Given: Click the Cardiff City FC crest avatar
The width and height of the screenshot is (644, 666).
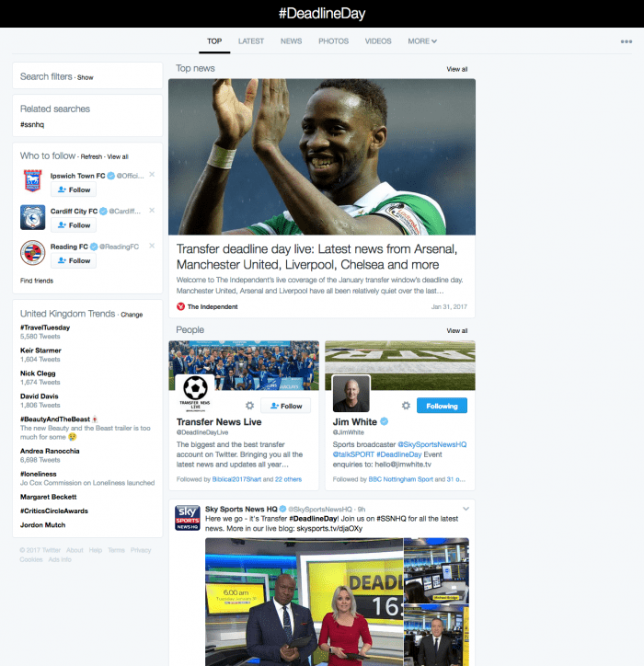Looking at the screenshot, I should [33, 217].
